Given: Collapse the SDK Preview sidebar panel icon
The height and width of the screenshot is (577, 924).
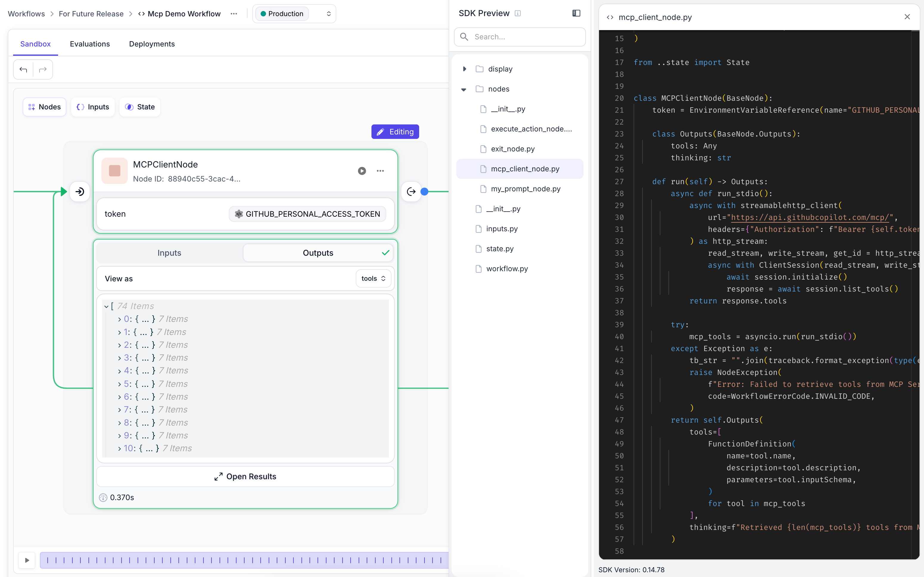Looking at the screenshot, I should (x=576, y=13).
